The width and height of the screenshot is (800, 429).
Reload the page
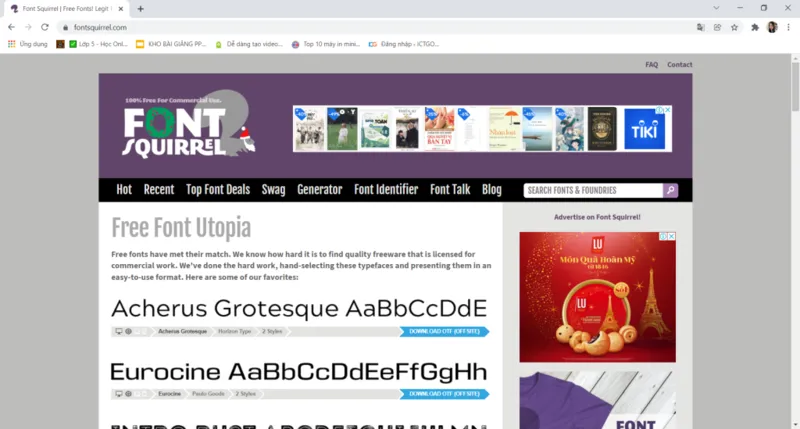(45, 27)
